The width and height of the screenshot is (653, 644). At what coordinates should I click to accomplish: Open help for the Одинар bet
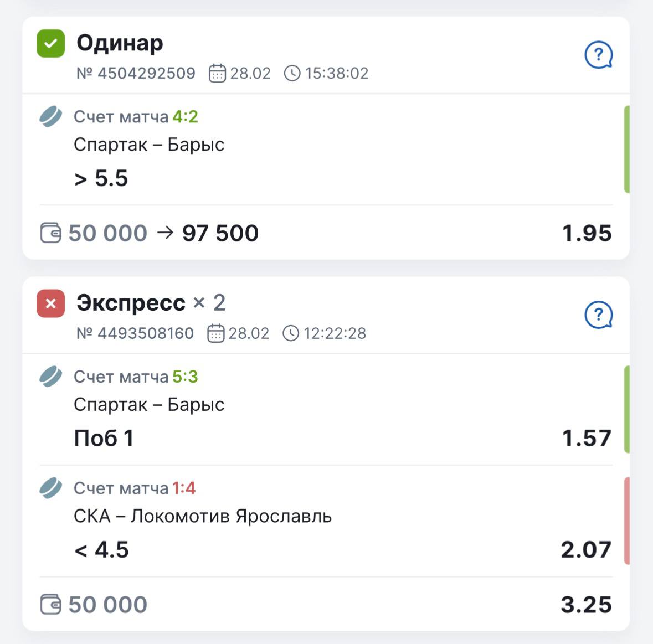click(x=598, y=55)
